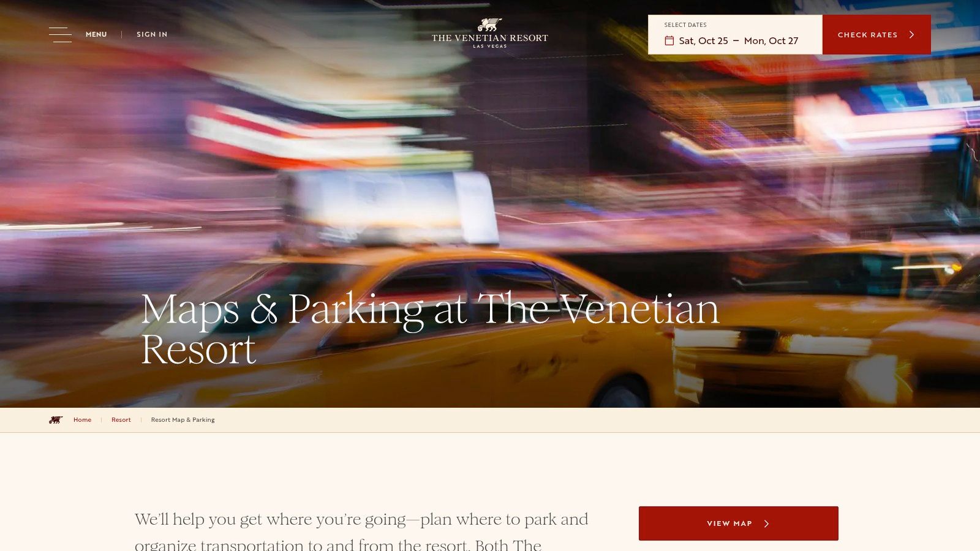This screenshot has width=980, height=551.
Task: Open the Resort breadcrumb link
Action: pyautogui.click(x=121, y=420)
